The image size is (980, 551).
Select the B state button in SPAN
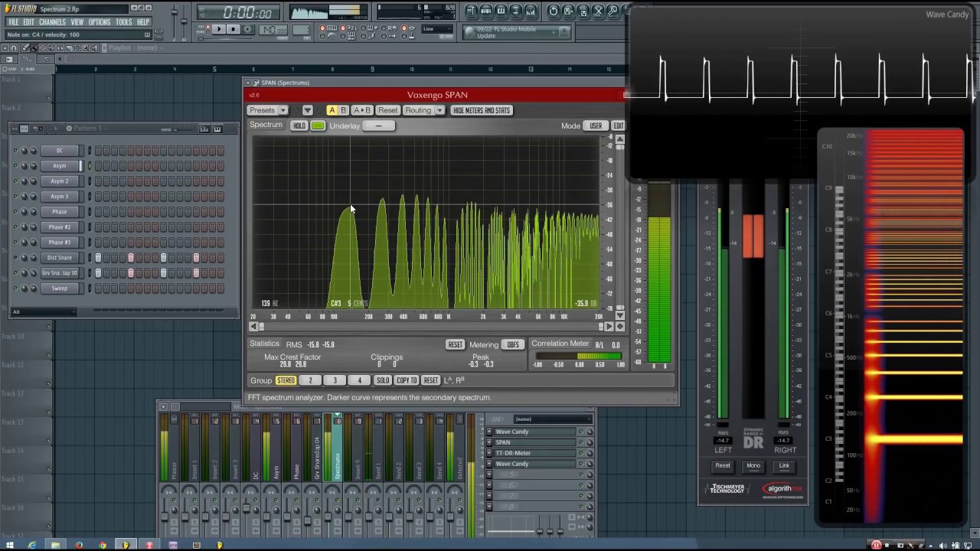click(x=343, y=110)
